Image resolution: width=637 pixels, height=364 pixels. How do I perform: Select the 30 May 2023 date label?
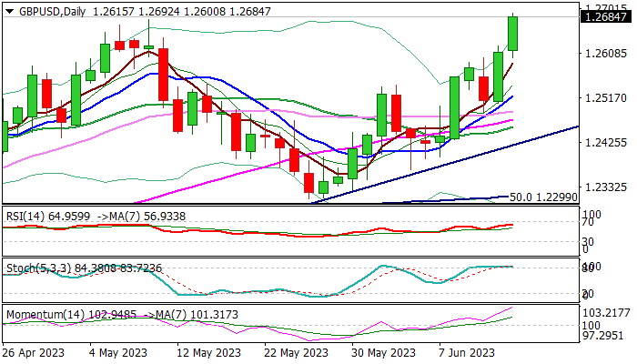point(378,353)
